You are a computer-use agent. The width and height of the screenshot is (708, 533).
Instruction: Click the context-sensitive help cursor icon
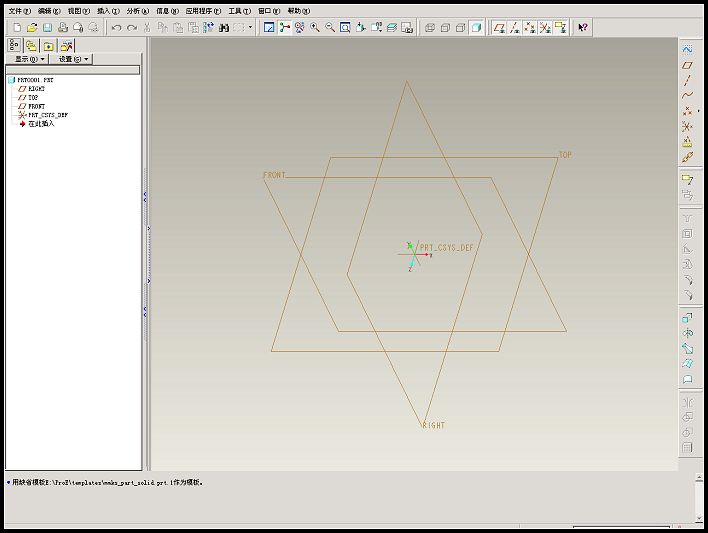[583, 28]
